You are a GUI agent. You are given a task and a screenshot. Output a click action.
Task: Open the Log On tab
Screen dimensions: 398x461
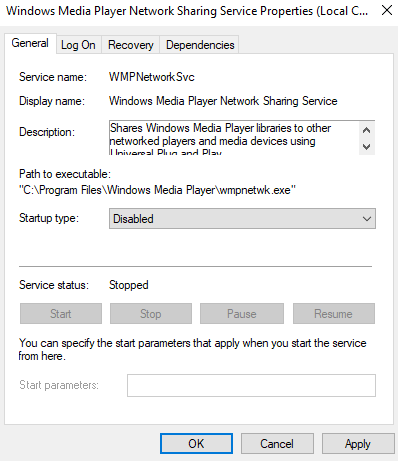(78, 45)
